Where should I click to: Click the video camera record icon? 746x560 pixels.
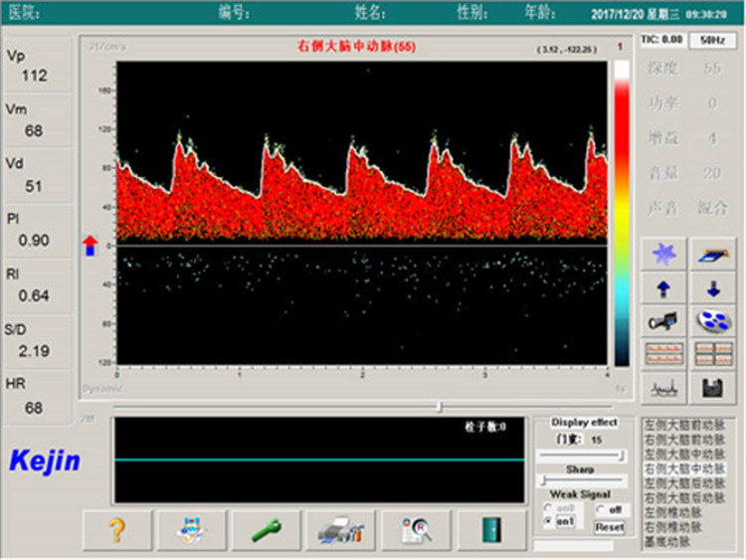pos(661,320)
